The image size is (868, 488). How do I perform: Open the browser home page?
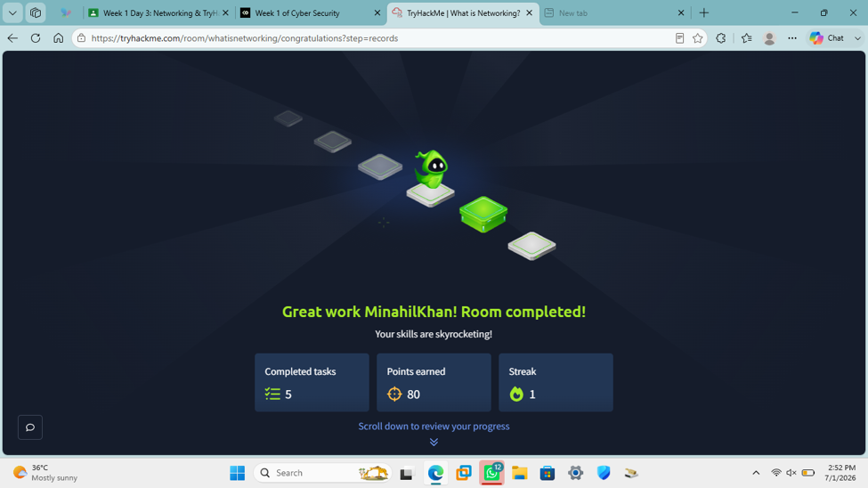(58, 38)
